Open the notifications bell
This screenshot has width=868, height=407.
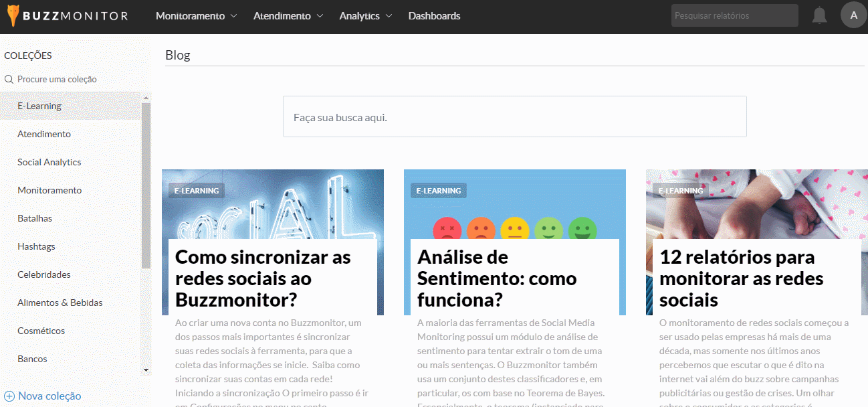pyautogui.click(x=819, y=16)
